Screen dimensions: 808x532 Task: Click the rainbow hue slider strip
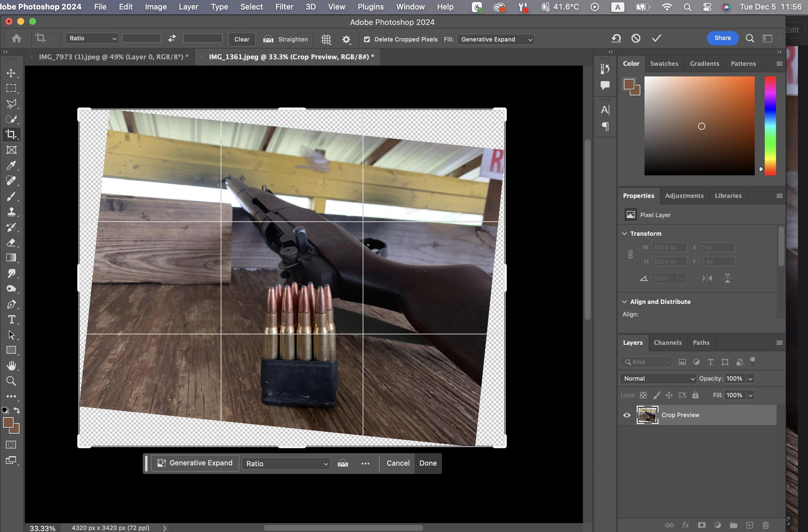(x=770, y=126)
